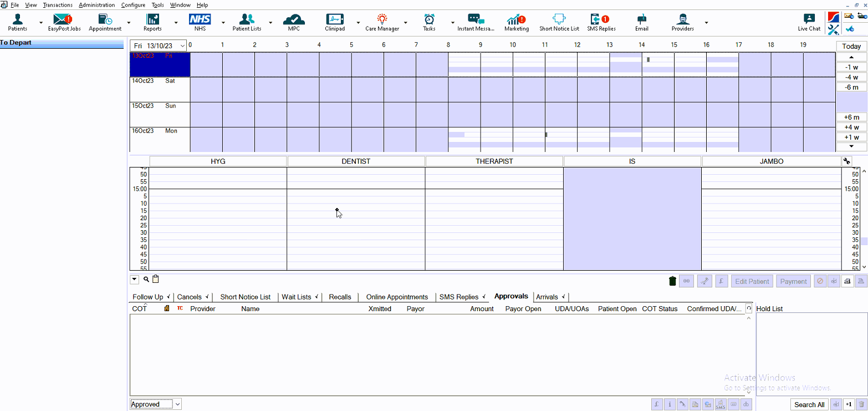868x411 pixels.
Task: Expand the Appointment dropdown arrow
Action: [x=129, y=23]
